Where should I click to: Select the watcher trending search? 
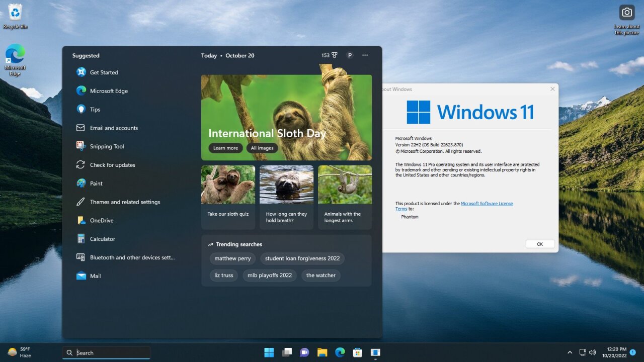pyautogui.click(x=321, y=276)
